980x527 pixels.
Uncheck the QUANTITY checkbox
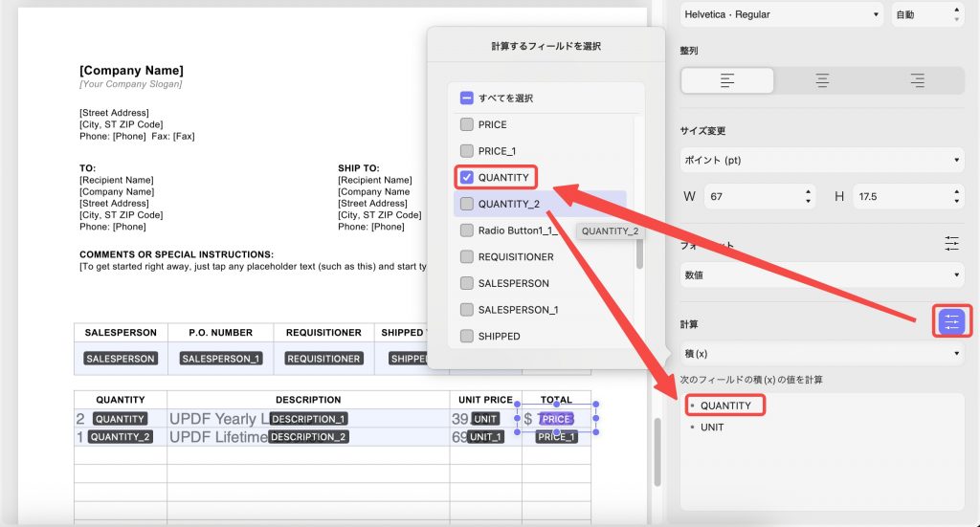click(x=466, y=177)
